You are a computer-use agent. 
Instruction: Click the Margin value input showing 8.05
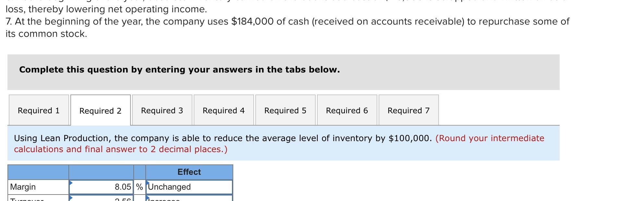click(x=101, y=187)
